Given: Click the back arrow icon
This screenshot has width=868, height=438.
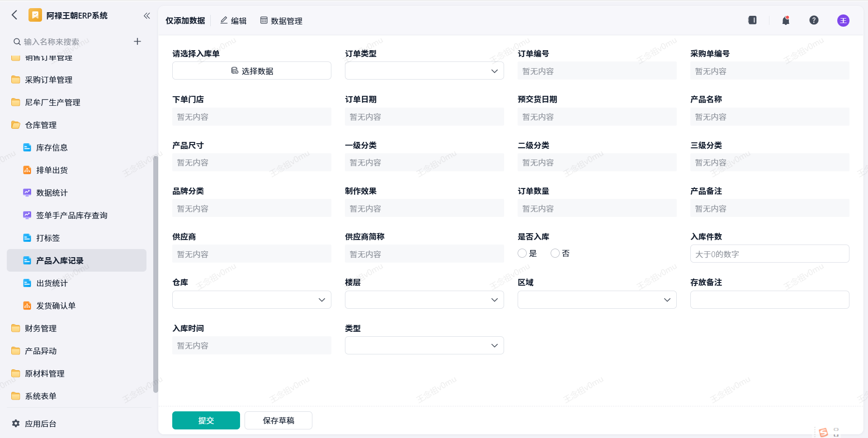Looking at the screenshot, I should [x=14, y=15].
